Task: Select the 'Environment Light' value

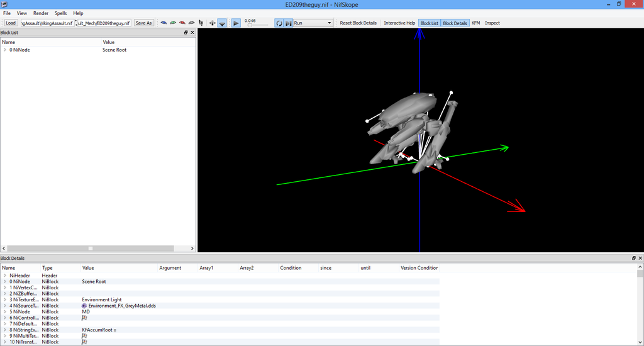Action: (102, 299)
